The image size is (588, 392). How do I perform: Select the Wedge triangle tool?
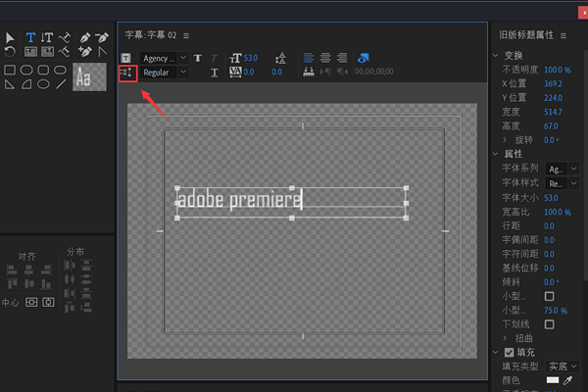point(10,84)
